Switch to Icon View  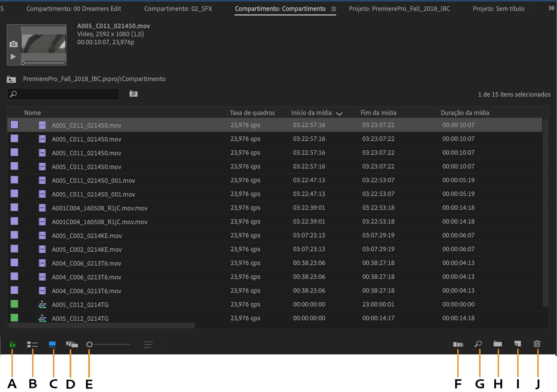(53, 344)
